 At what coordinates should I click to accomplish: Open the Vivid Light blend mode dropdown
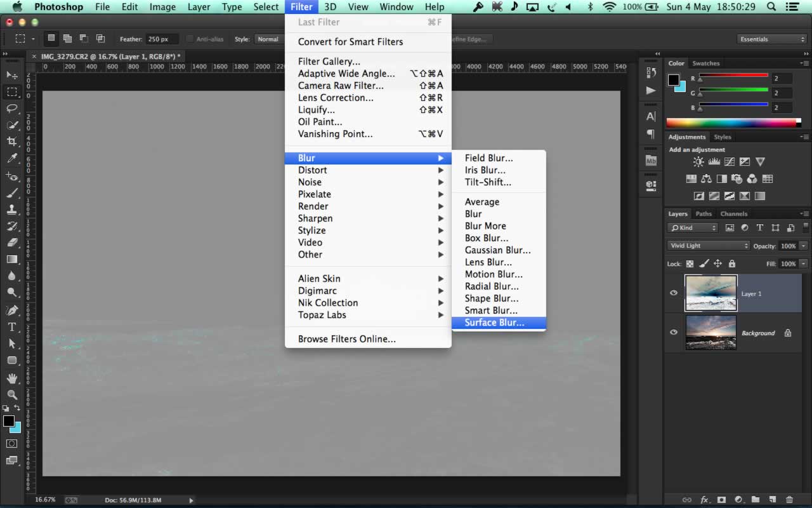pos(709,246)
